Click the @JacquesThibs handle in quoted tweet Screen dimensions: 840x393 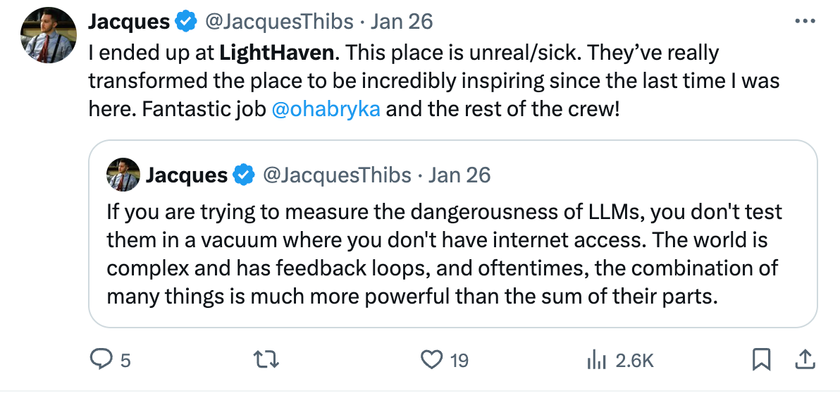click(x=337, y=175)
